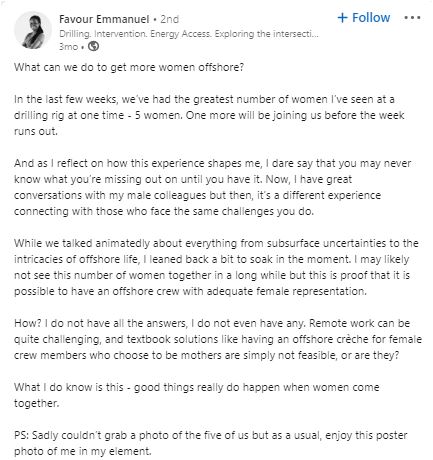Click the paragraph starting 'While we talked animatedly'
Image resolution: width=433 pixels, height=460 pixels.
216,267
